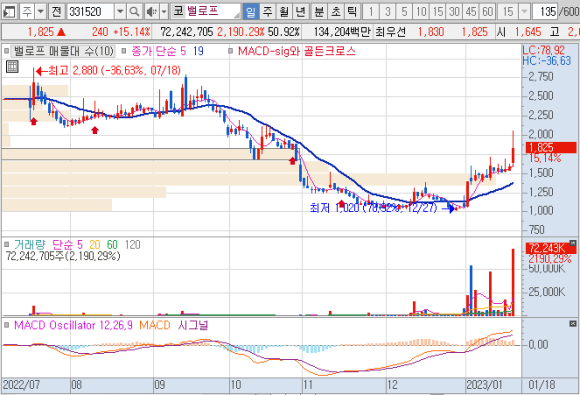Select the 초 second chart period

click(335, 12)
